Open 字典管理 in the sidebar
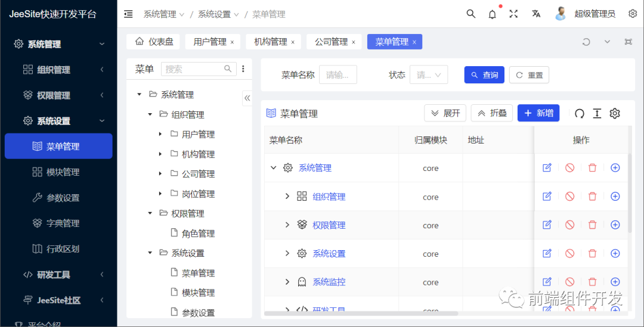This screenshot has width=644, height=327. [58, 223]
